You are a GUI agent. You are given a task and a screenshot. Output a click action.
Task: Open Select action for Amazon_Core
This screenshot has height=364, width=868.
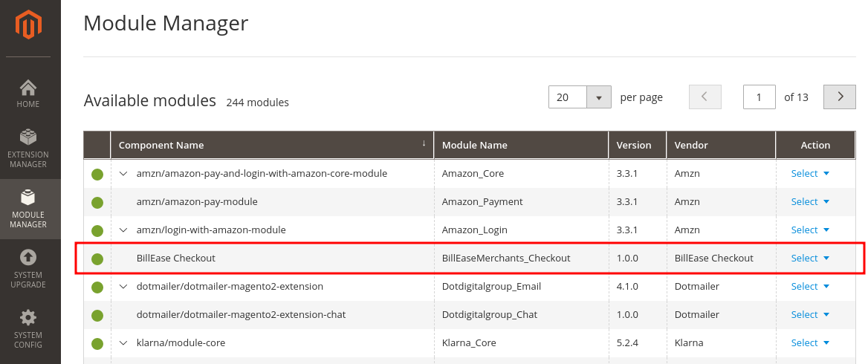[x=811, y=173]
